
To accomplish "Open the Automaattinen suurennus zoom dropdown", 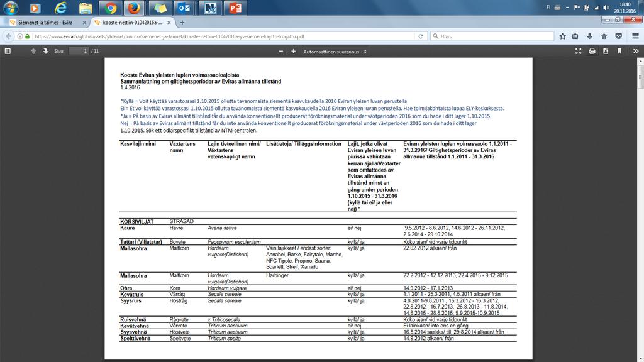I will (335, 52).
